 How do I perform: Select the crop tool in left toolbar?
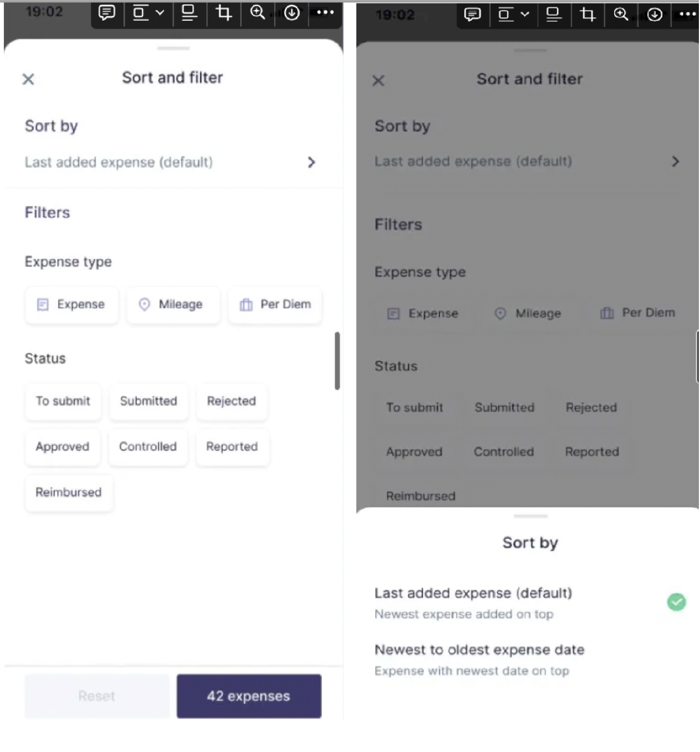click(224, 12)
